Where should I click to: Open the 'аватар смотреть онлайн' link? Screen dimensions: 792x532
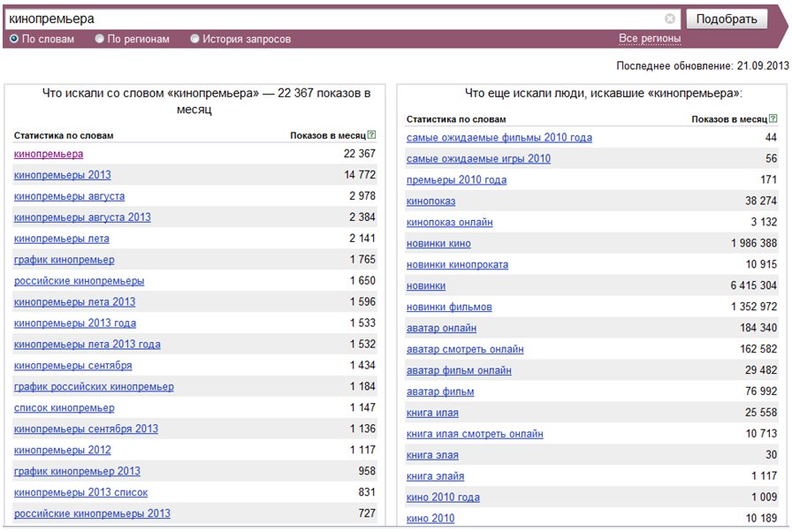click(x=465, y=349)
